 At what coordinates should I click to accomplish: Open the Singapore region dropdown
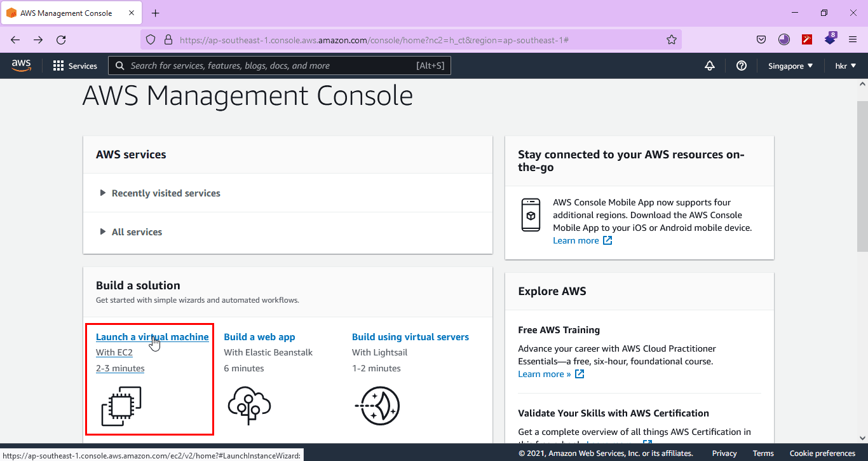pyautogui.click(x=790, y=65)
